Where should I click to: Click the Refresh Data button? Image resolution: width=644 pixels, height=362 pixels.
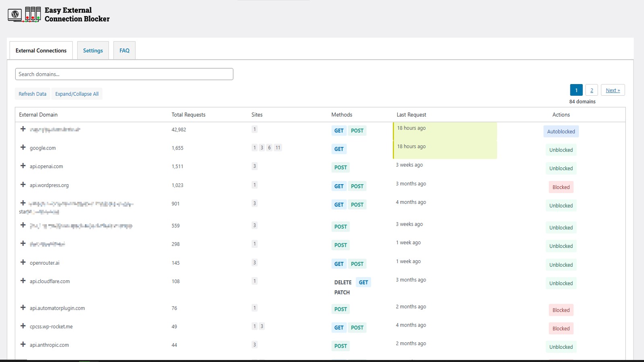coord(33,94)
